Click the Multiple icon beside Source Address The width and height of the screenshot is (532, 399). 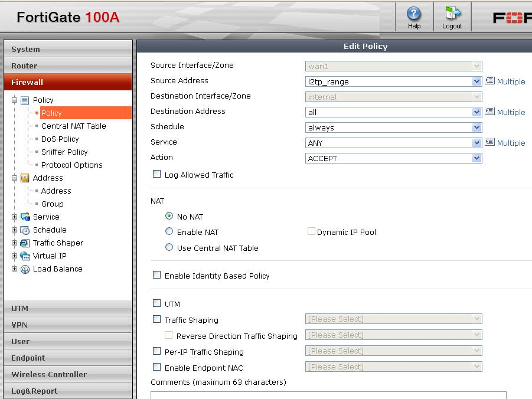[489, 81]
